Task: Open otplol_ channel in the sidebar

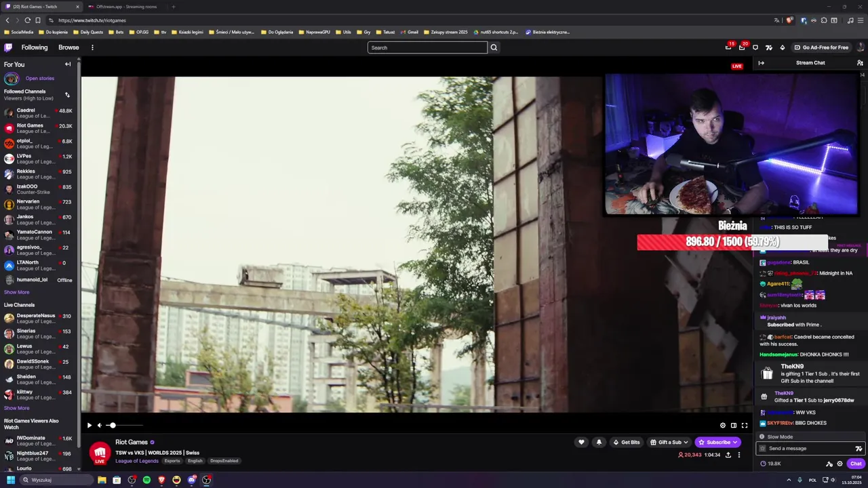Action: (x=39, y=144)
